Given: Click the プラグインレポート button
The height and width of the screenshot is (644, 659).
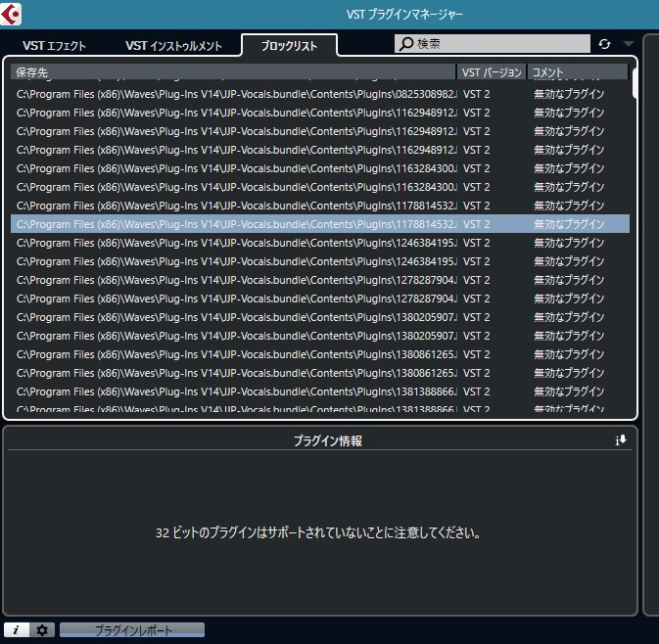Looking at the screenshot, I should click(x=132, y=629).
